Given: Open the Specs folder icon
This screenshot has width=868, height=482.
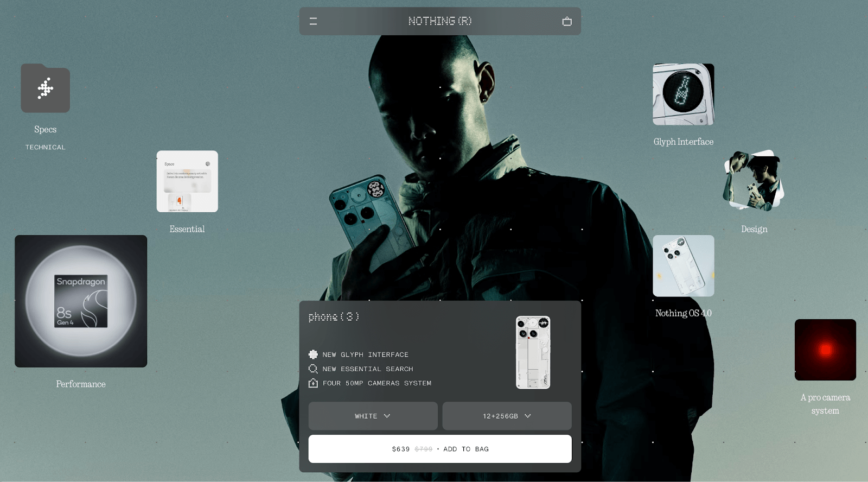Looking at the screenshot, I should [46, 88].
